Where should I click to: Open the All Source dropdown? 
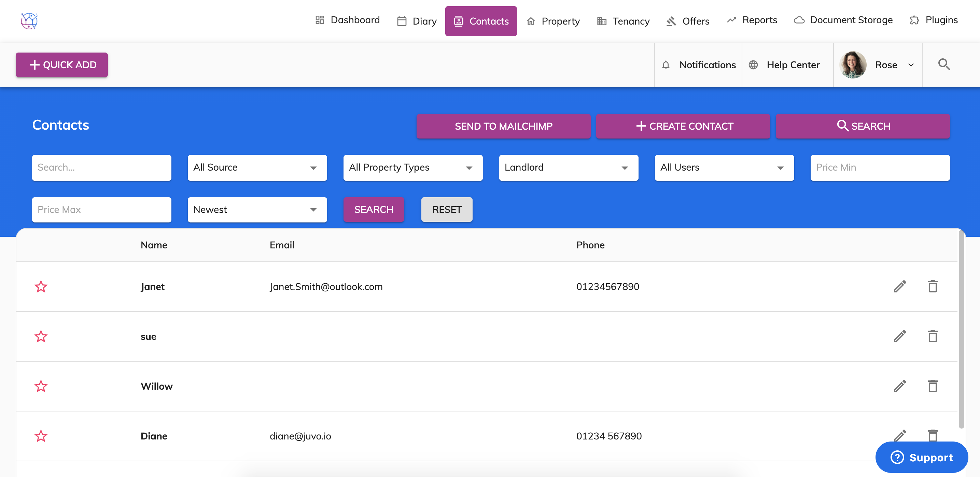coord(257,168)
